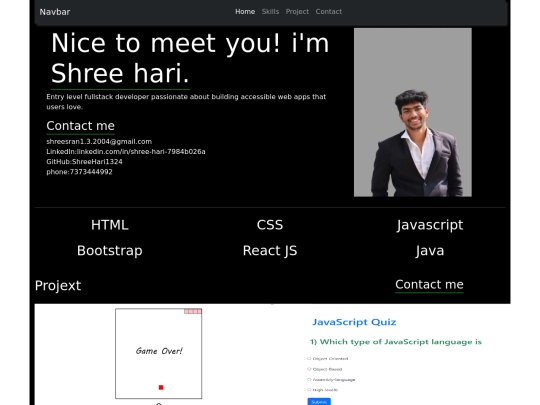
Task: Select Contact in the top navbar
Action: coord(329,12)
